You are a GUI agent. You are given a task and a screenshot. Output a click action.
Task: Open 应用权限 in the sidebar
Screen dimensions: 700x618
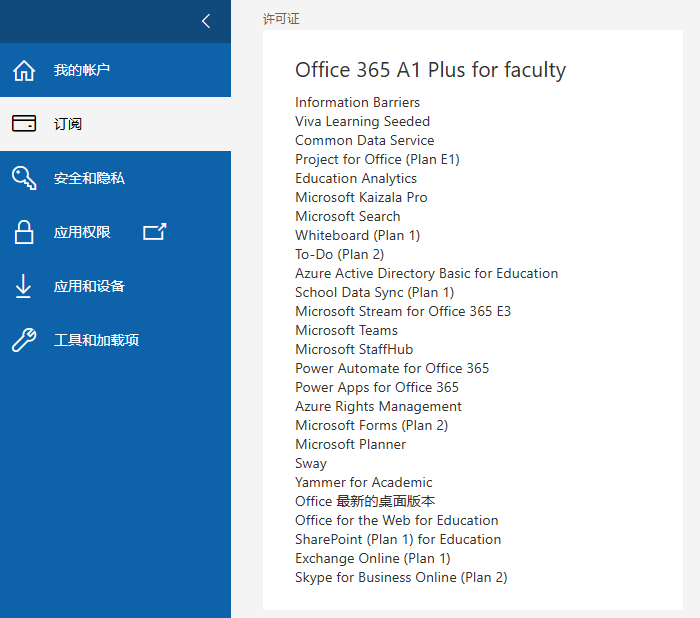[115, 232]
